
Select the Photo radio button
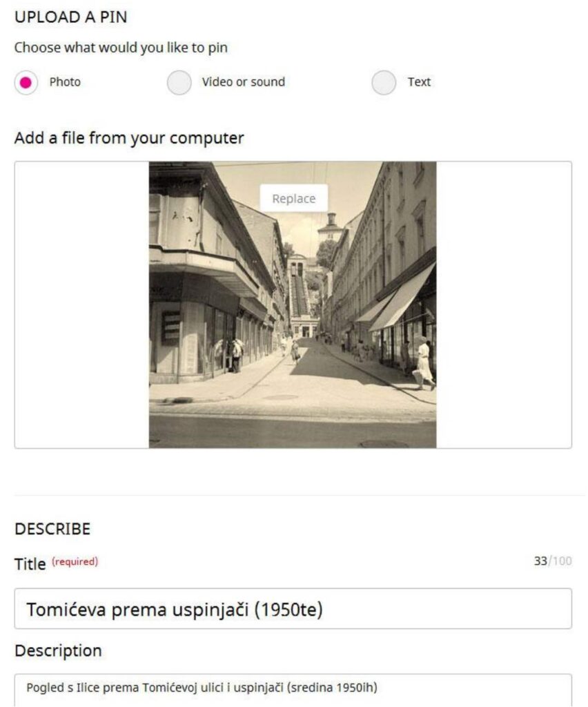click(26, 83)
